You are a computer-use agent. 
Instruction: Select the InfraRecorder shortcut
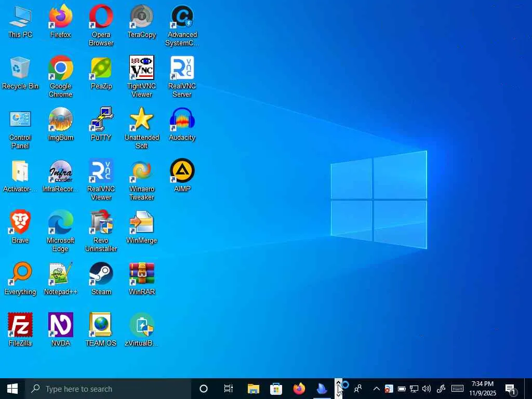pos(60,177)
